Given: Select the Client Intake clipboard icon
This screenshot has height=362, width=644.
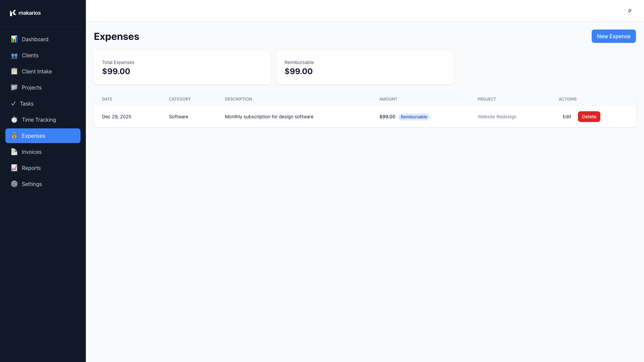Looking at the screenshot, I should tap(14, 71).
